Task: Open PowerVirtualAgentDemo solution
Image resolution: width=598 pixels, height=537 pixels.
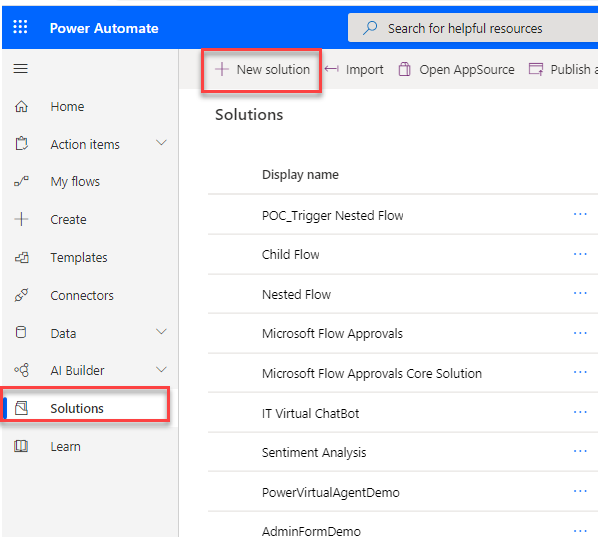Action: tap(331, 492)
